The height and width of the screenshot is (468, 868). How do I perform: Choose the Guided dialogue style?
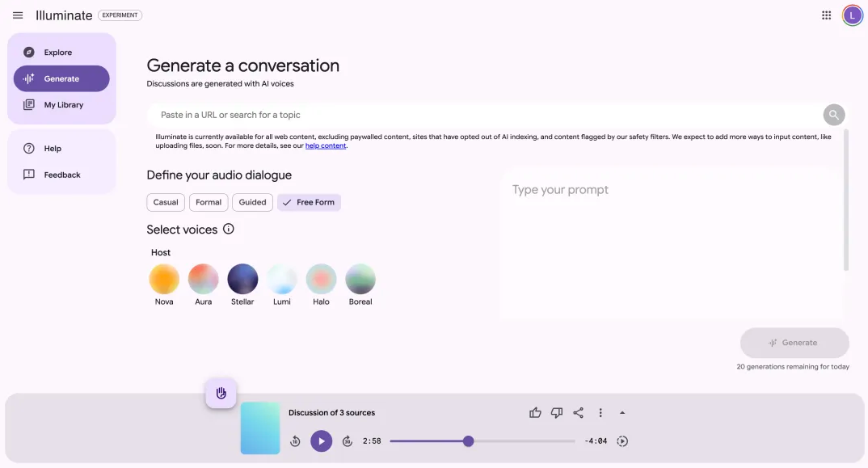coord(252,202)
